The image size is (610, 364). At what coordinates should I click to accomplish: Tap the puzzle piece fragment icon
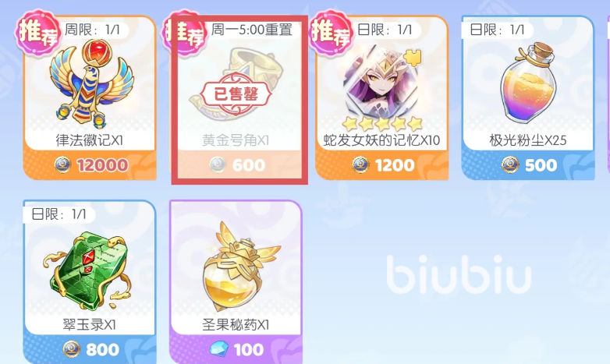tap(413, 58)
